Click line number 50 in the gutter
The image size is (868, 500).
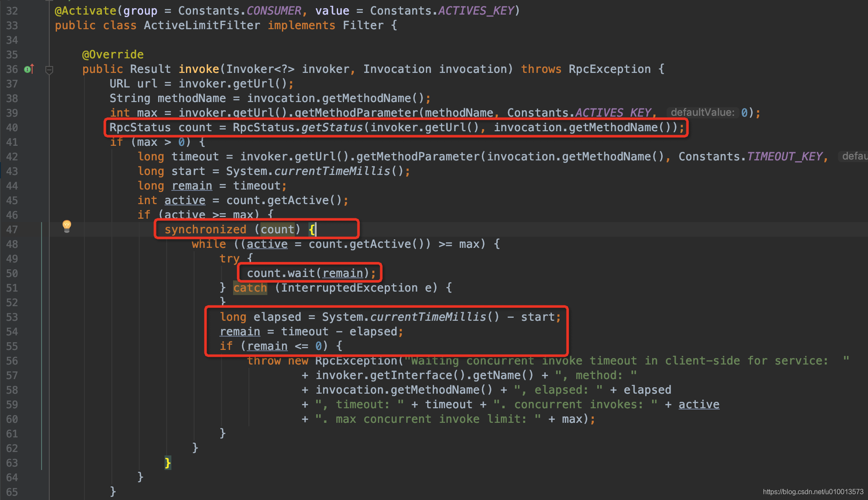pos(12,273)
